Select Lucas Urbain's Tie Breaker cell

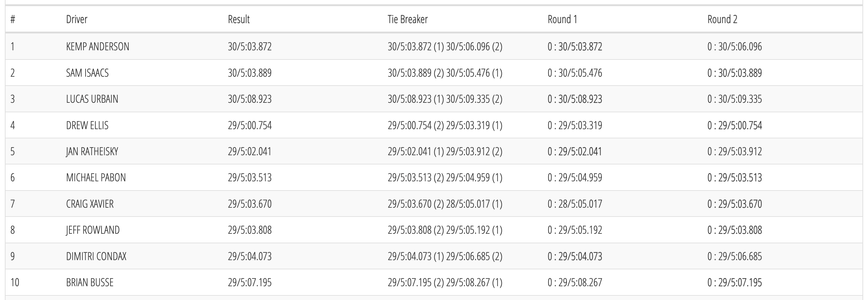tap(445, 99)
